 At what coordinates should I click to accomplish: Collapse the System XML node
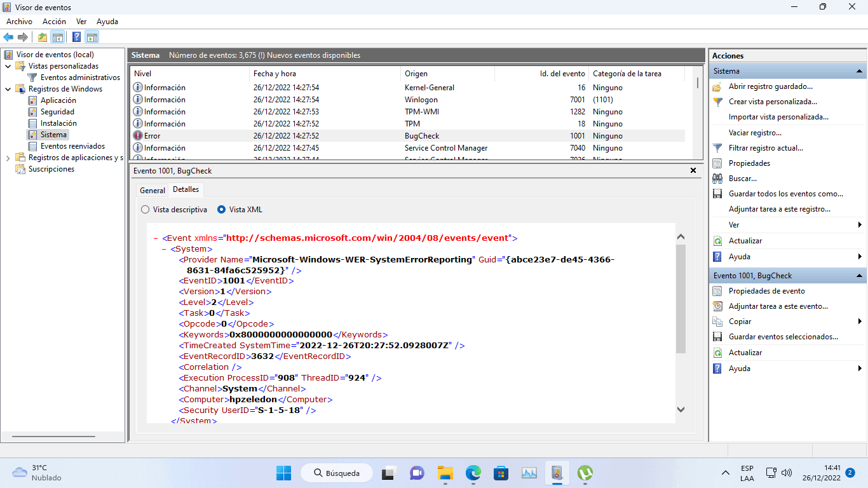(x=165, y=249)
